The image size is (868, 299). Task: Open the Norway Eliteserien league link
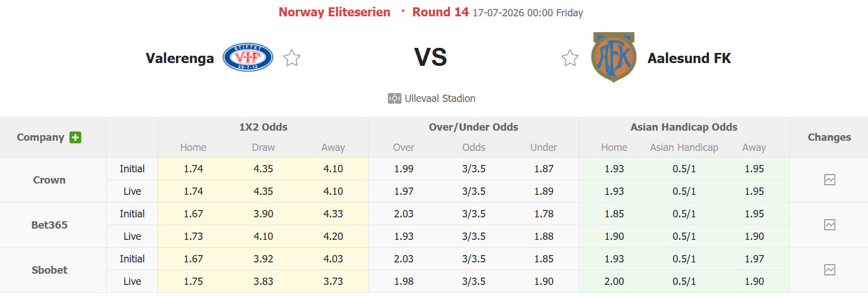click(x=334, y=12)
